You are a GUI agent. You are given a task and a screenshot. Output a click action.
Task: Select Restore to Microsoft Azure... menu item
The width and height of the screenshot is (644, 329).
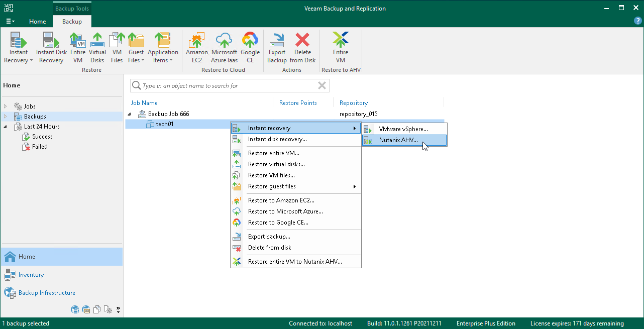tap(295, 211)
